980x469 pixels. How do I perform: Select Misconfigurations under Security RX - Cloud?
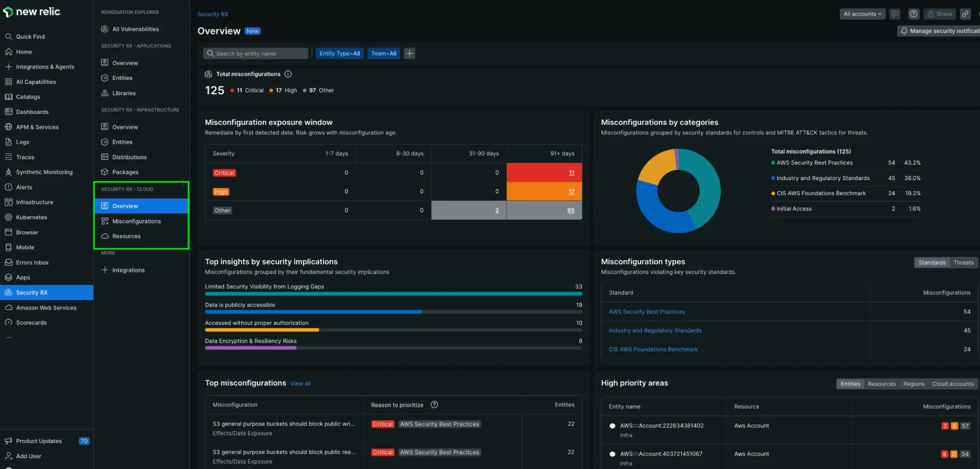[136, 221]
